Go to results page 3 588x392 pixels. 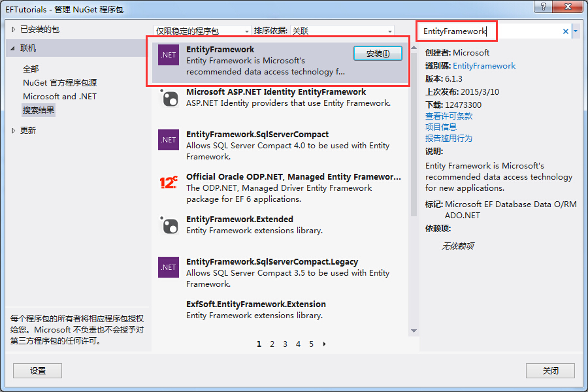point(285,344)
